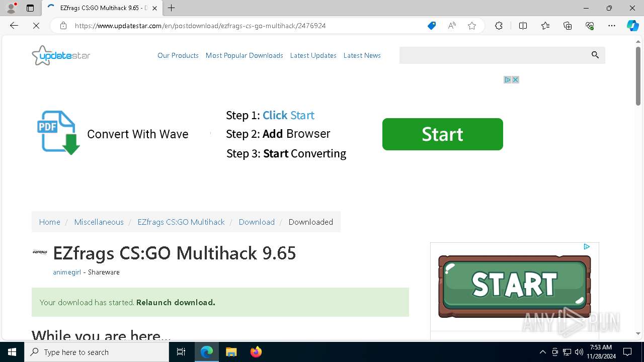Open the browser profile icon
The width and height of the screenshot is (644, 362).
[11, 8]
